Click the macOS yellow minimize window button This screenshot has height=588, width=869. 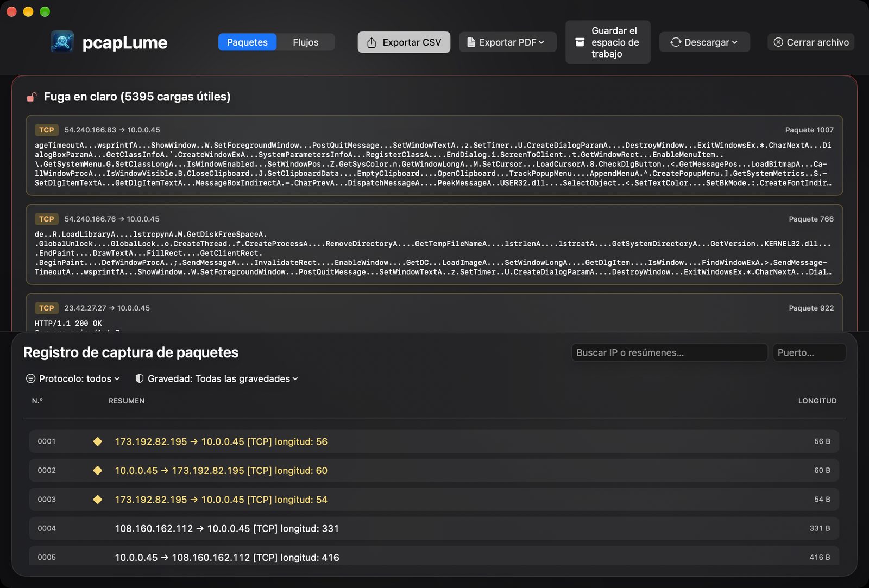pos(28,11)
